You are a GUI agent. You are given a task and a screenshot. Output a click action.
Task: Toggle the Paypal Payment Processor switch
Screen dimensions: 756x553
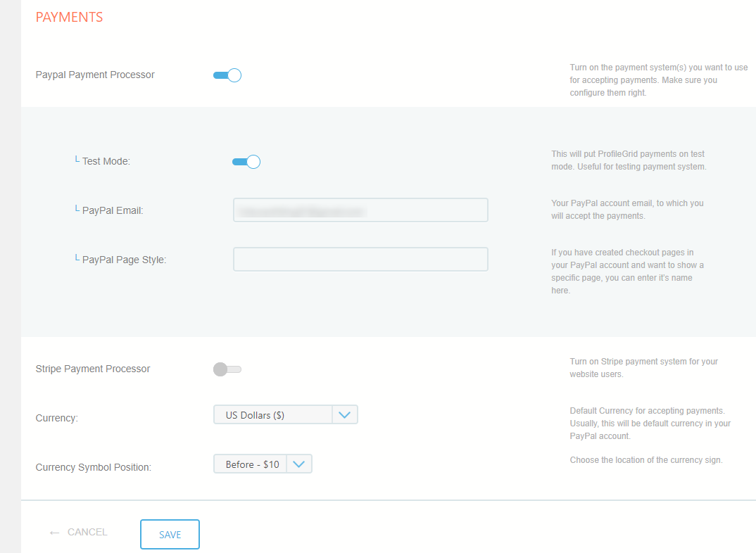[227, 75]
